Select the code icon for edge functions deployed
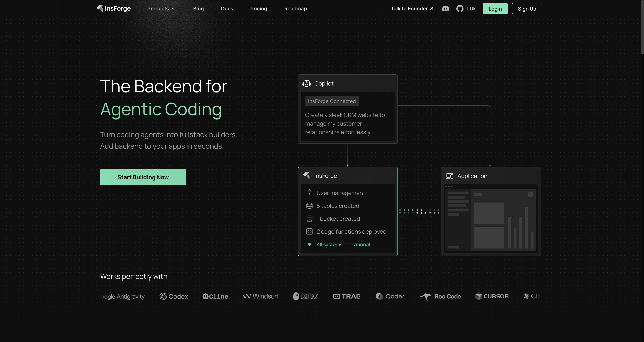 point(309,231)
